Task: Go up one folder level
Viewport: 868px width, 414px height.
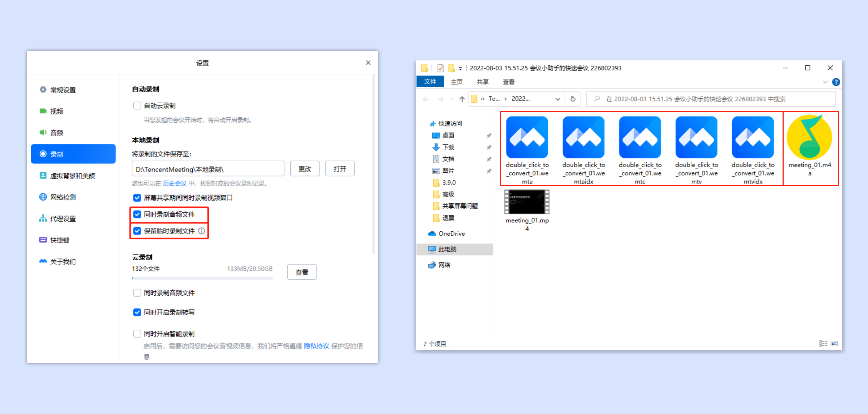Action: point(462,99)
